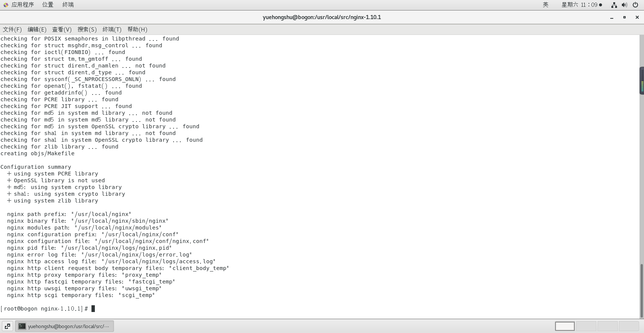Click the terminal icon in taskbar button
644x333 pixels.
point(22,326)
